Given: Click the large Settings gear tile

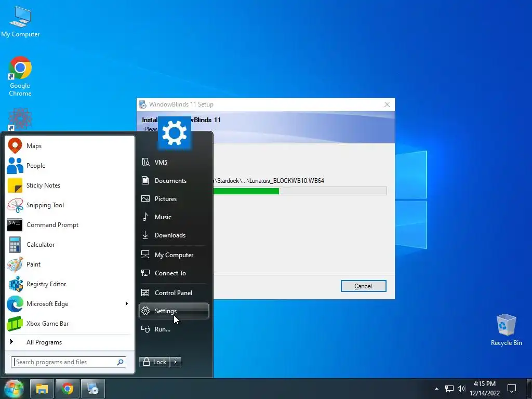Looking at the screenshot, I should coord(175,133).
